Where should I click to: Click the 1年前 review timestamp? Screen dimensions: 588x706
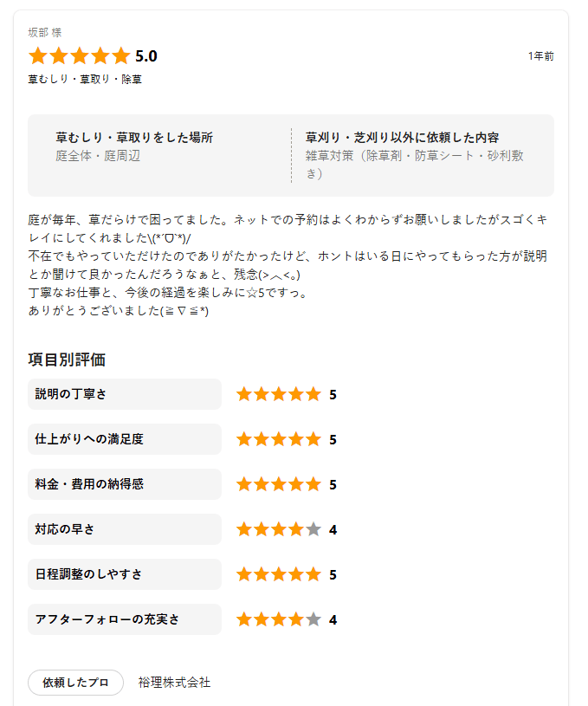[x=540, y=56]
